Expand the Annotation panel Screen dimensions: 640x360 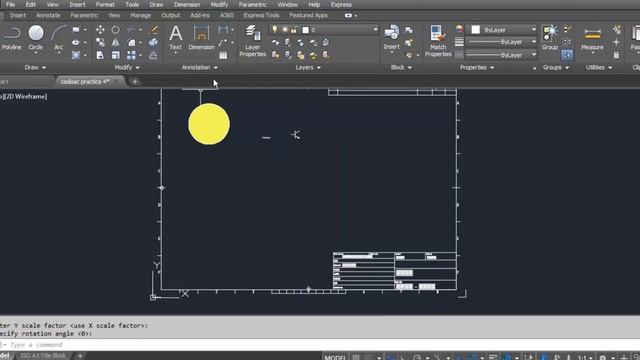(200, 67)
